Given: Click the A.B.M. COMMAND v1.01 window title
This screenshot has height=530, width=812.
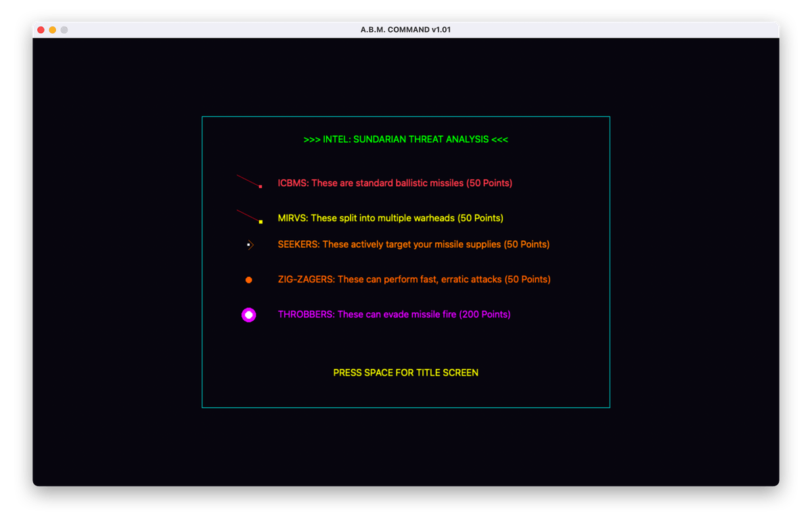Looking at the screenshot, I should (x=406, y=30).
